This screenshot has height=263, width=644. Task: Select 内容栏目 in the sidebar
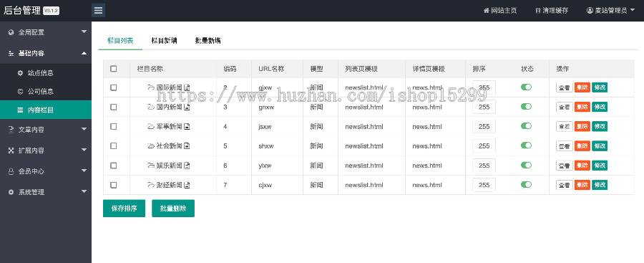[46, 110]
